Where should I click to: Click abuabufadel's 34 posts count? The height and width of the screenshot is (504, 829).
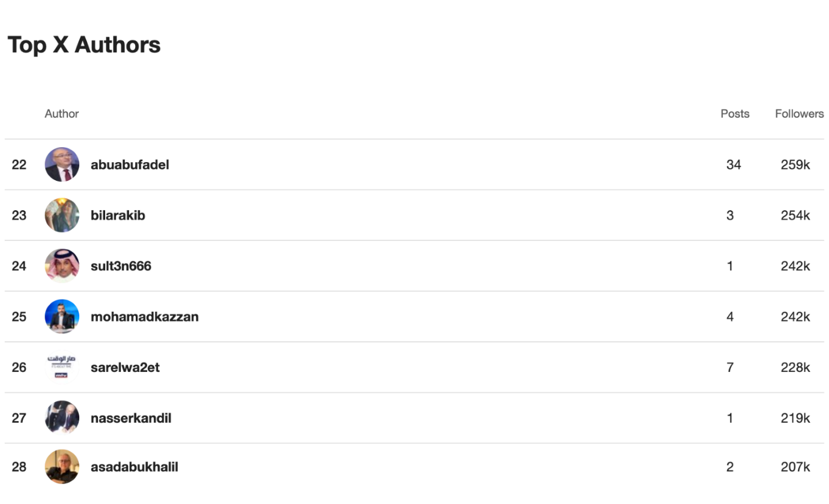tap(733, 165)
